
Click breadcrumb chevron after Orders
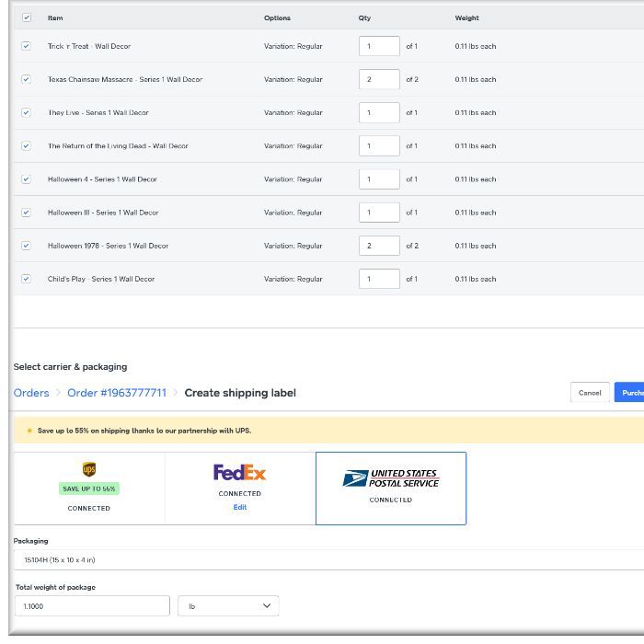coord(58,393)
